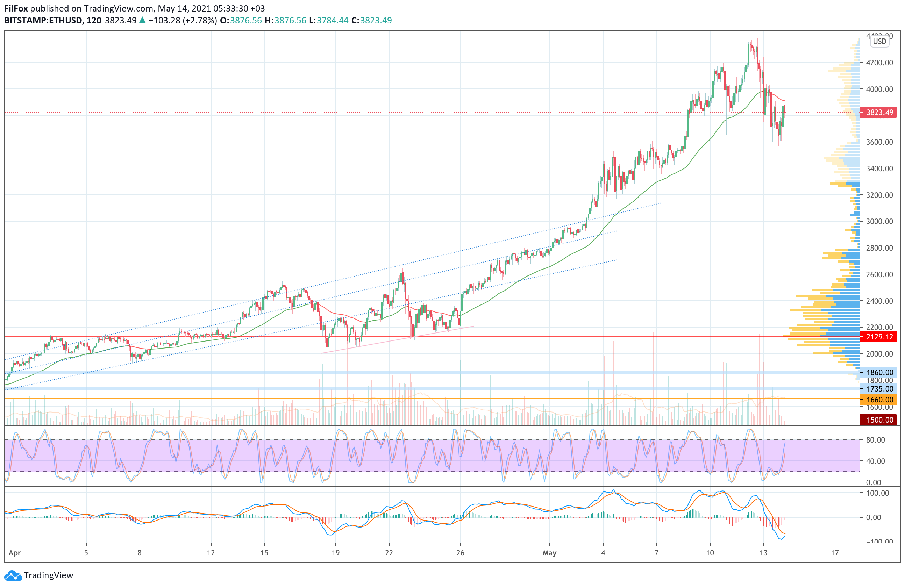Click the orange 1660.00 price tag

pos(879,400)
